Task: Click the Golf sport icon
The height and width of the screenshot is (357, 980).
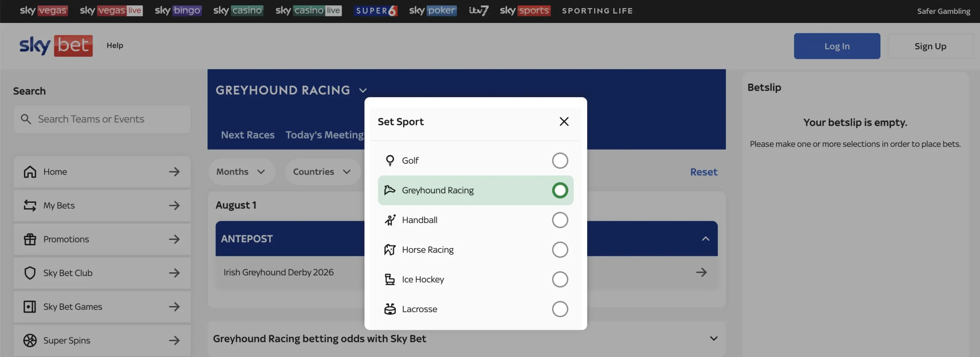Action: 390,160
